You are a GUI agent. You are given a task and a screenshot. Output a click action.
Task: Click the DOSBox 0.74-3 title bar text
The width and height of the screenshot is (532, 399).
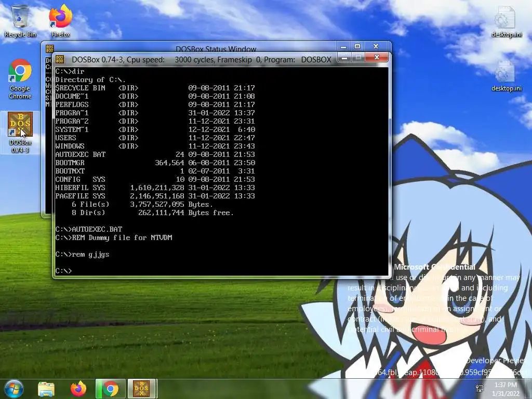[202, 60]
